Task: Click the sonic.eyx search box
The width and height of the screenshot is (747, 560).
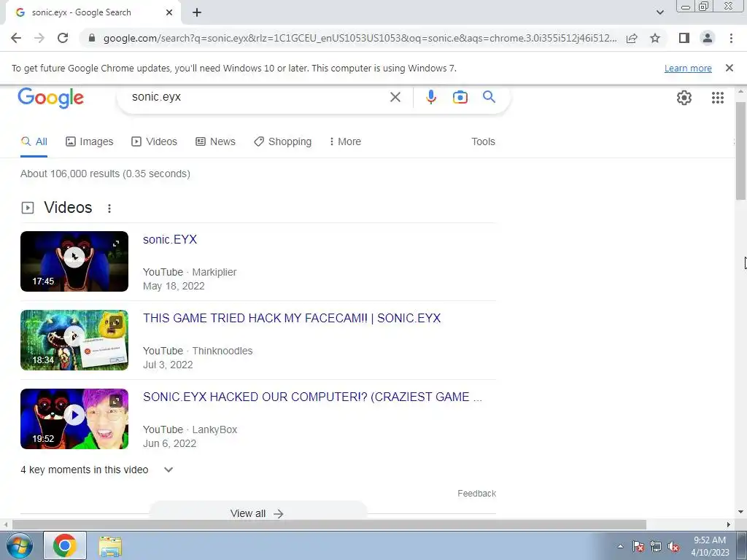Action: [x=258, y=97]
